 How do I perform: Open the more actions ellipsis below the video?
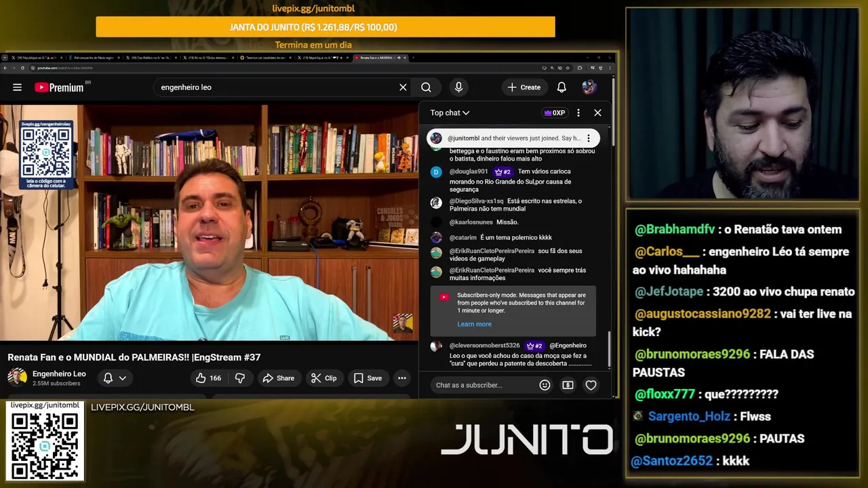402,378
